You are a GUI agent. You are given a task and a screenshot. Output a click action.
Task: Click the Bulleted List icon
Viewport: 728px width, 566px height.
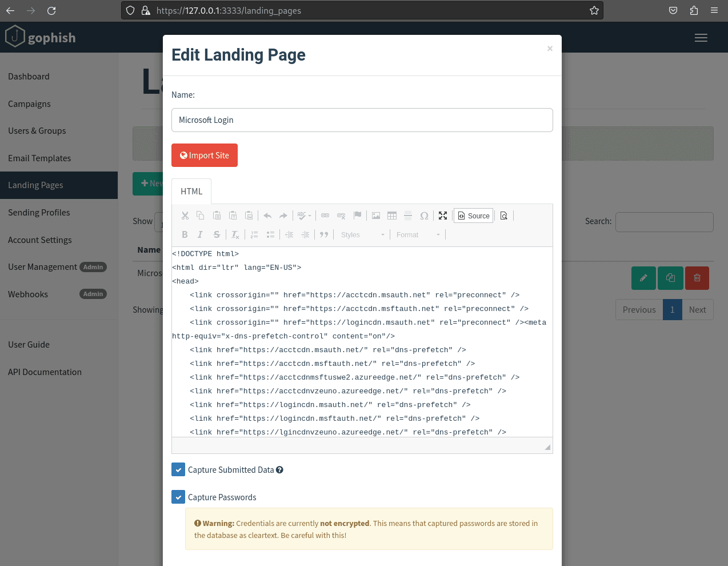(270, 234)
